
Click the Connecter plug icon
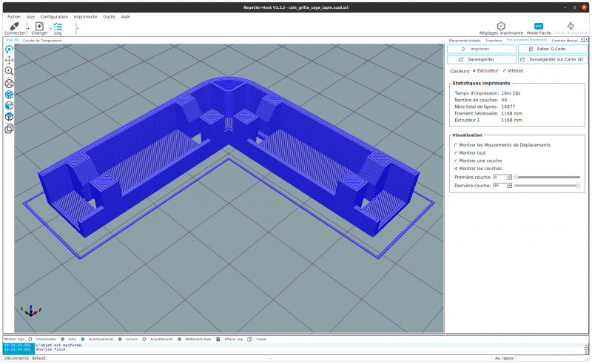(14, 26)
